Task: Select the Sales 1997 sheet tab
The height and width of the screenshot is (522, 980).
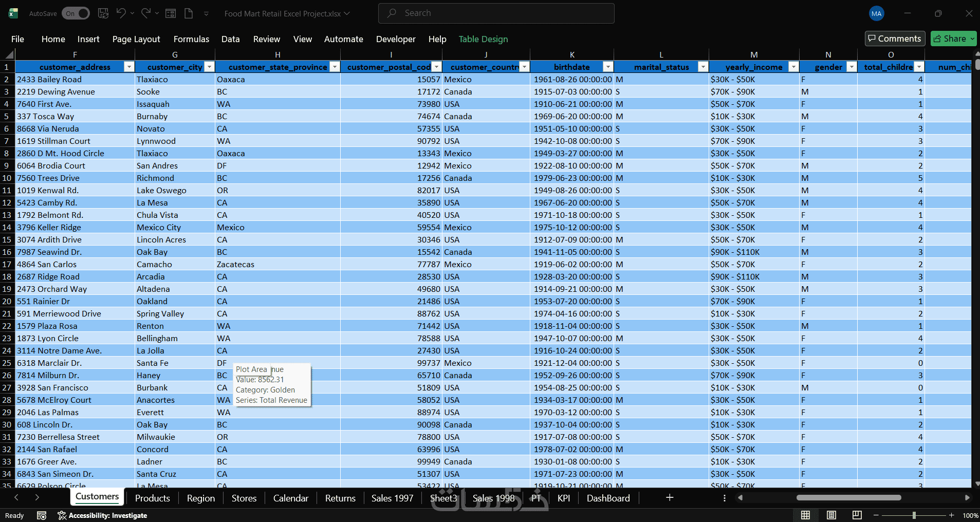Action: 392,498
